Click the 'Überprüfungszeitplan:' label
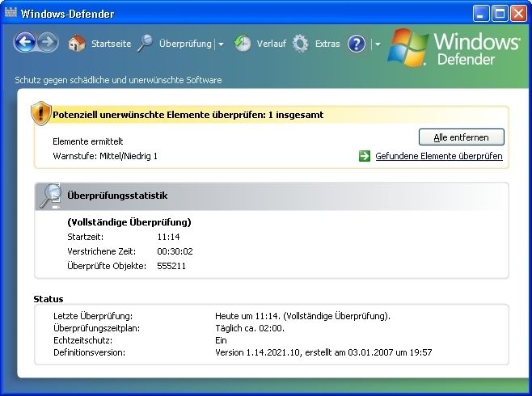532x396 pixels. pyautogui.click(x=97, y=329)
